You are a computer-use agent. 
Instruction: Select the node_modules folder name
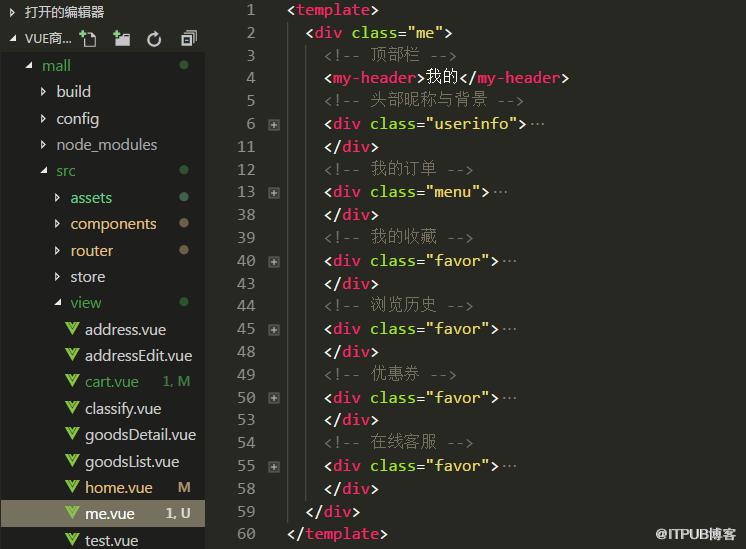point(107,145)
